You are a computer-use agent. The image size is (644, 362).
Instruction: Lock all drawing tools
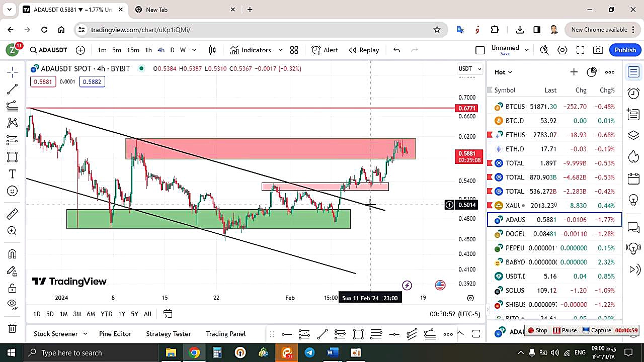click(13, 288)
